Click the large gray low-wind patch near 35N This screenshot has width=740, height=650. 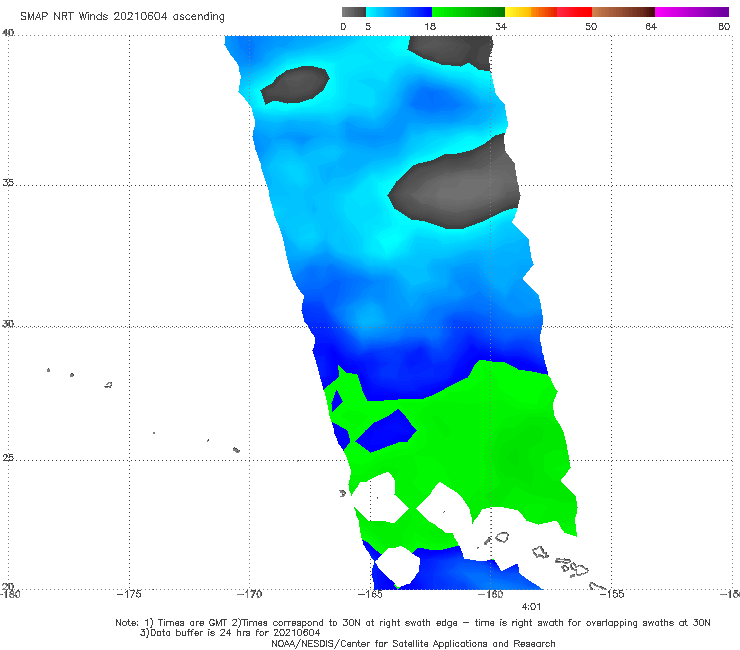(455, 186)
